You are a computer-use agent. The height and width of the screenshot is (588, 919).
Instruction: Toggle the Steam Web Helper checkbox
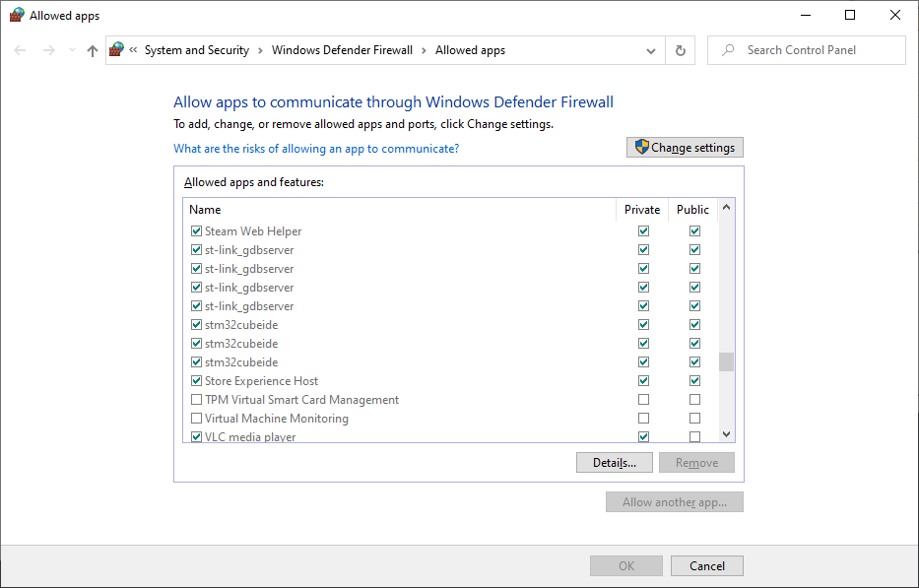(196, 231)
